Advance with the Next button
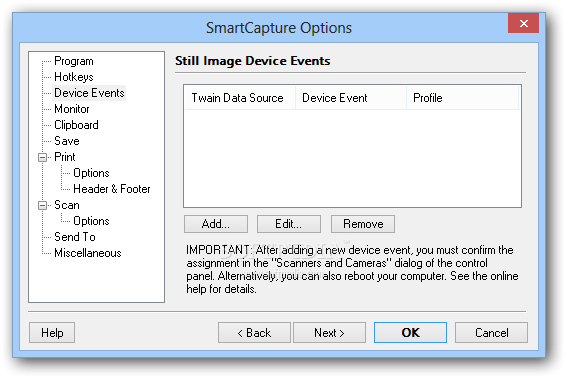The width and height of the screenshot is (566, 378). (x=329, y=333)
